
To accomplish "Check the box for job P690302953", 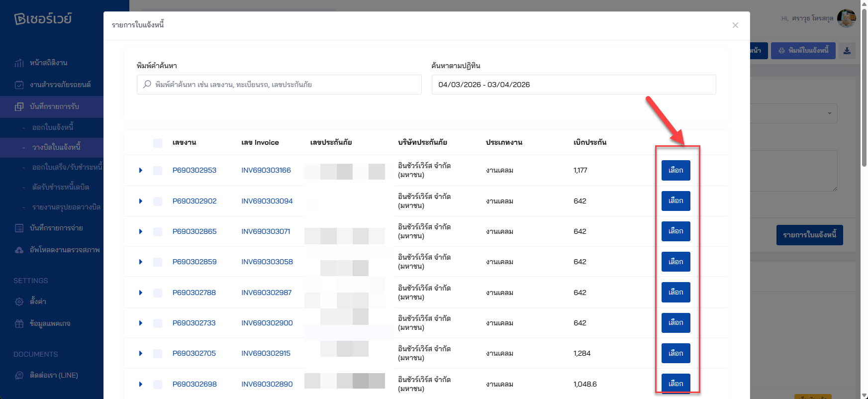I will coord(158,171).
